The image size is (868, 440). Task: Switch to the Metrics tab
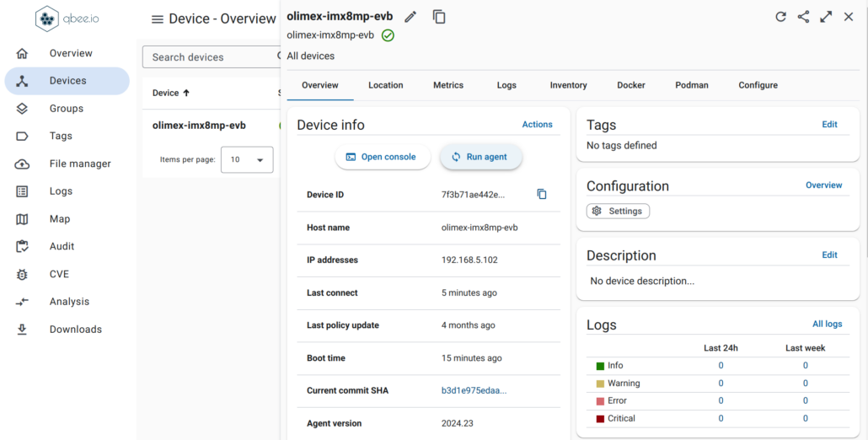pyautogui.click(x=448, y=85)
